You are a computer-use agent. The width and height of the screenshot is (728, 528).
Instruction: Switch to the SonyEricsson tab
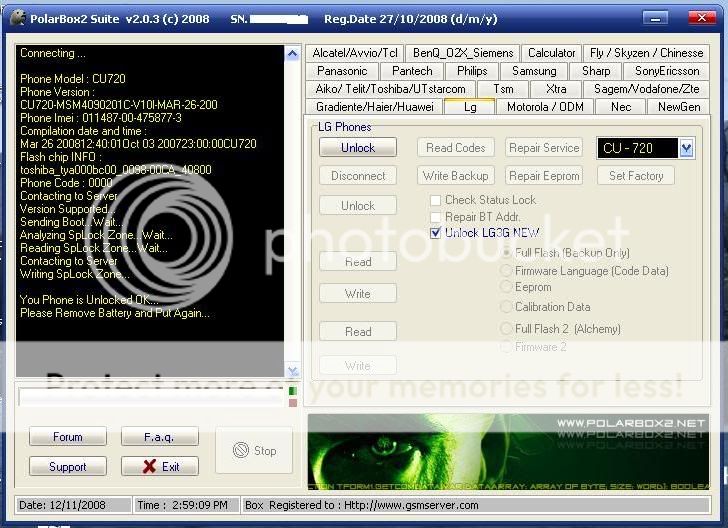tap(666, 71)
